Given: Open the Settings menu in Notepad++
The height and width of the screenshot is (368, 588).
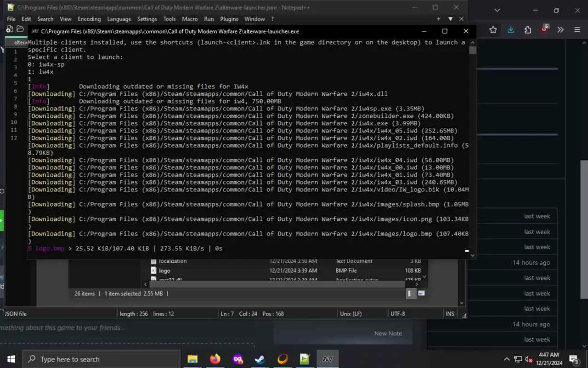Looking at the screenshot, I should (x=147, y=19).
